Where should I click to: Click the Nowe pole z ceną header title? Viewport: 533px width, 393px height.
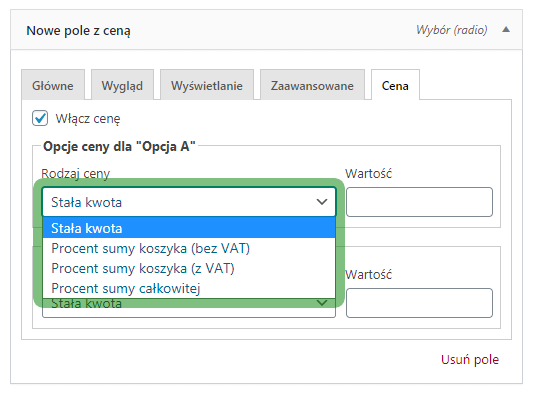[x=79, y=31]
